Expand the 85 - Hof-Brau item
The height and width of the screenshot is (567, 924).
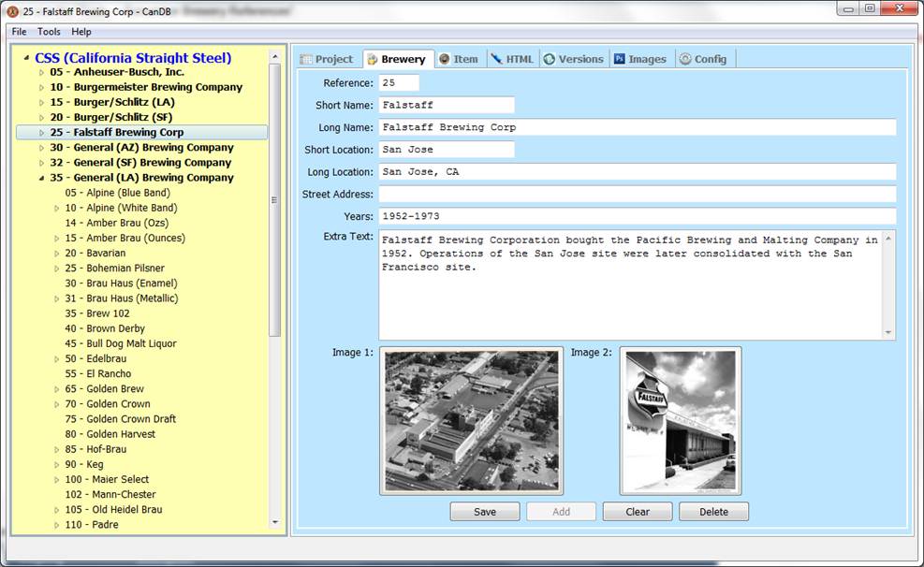pyautogui.click(x=56, y=450)
